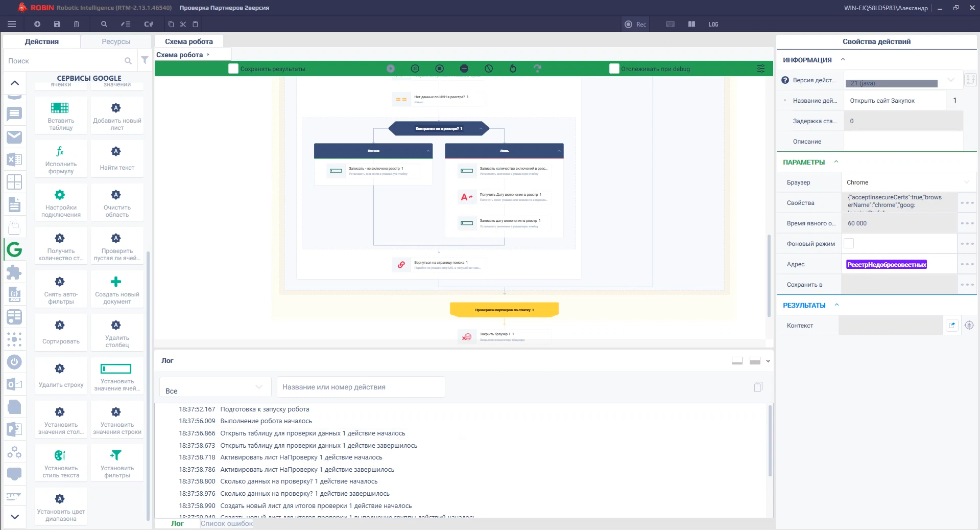Image resolution: width=980 pixels, height=530 pixels.
Task: Start recording with the Rec button
Action: [635, 24]
